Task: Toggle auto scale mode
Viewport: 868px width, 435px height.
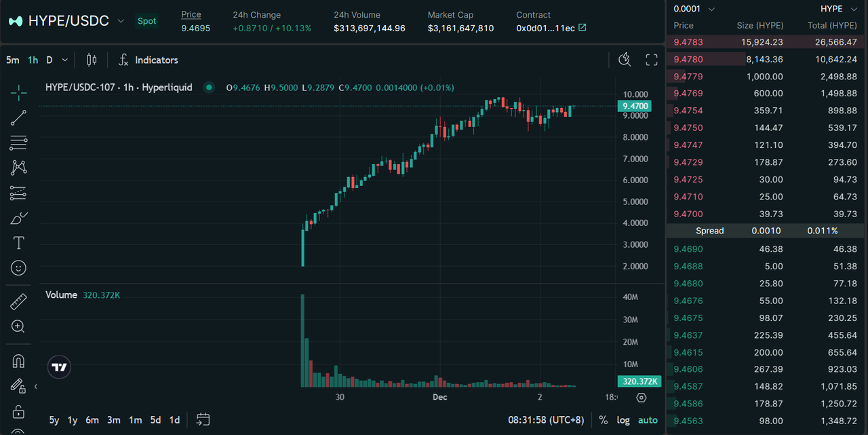Action: 648,420
